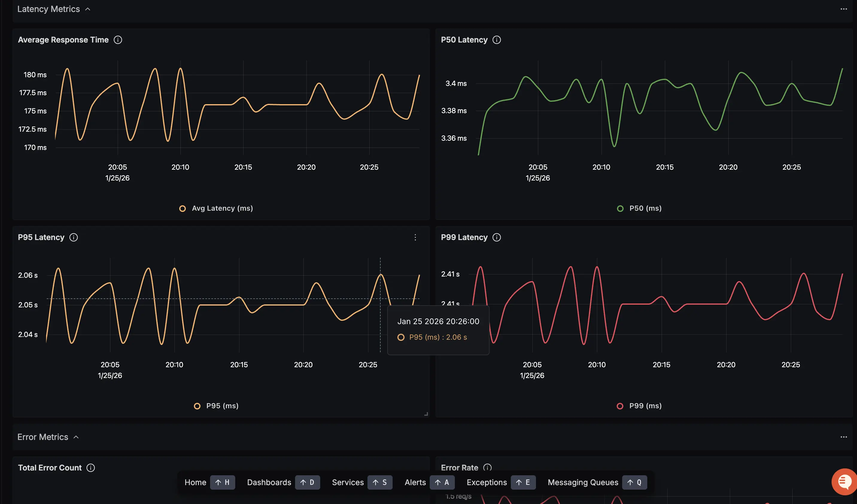Go to Dashboards in shortcut bar
Image resolution: width=857 pixels, height=504 pixels.
pos(269,482)
